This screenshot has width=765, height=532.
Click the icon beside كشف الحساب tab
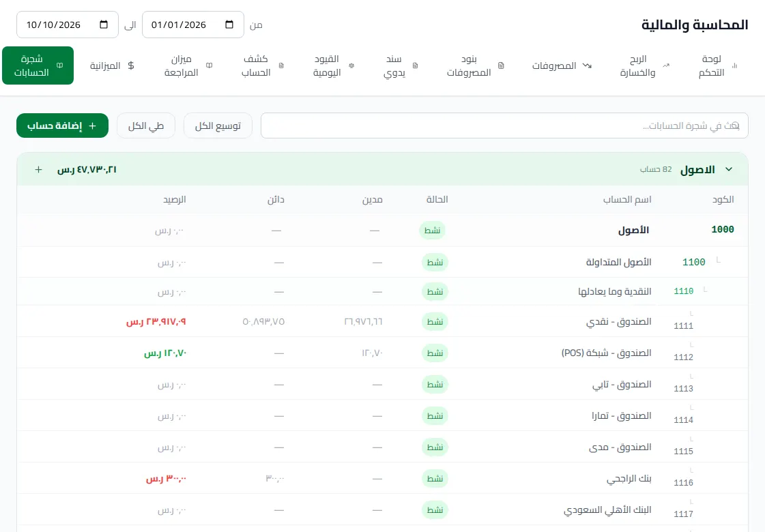pyautogui.click(x=281, y=65)
